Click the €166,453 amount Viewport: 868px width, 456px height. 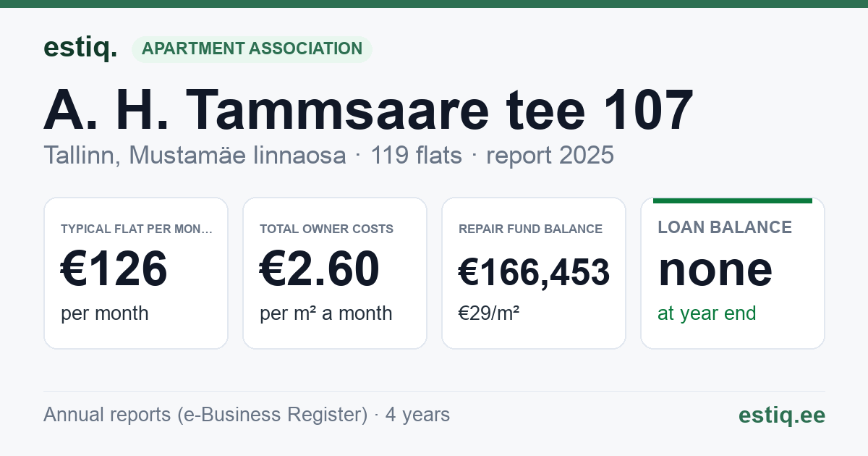[x=535, y=272]
